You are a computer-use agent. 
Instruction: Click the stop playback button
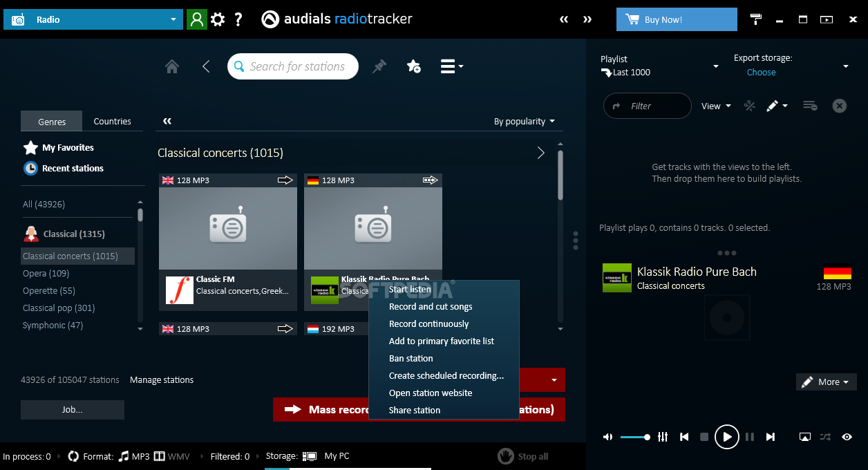point(704,437)
